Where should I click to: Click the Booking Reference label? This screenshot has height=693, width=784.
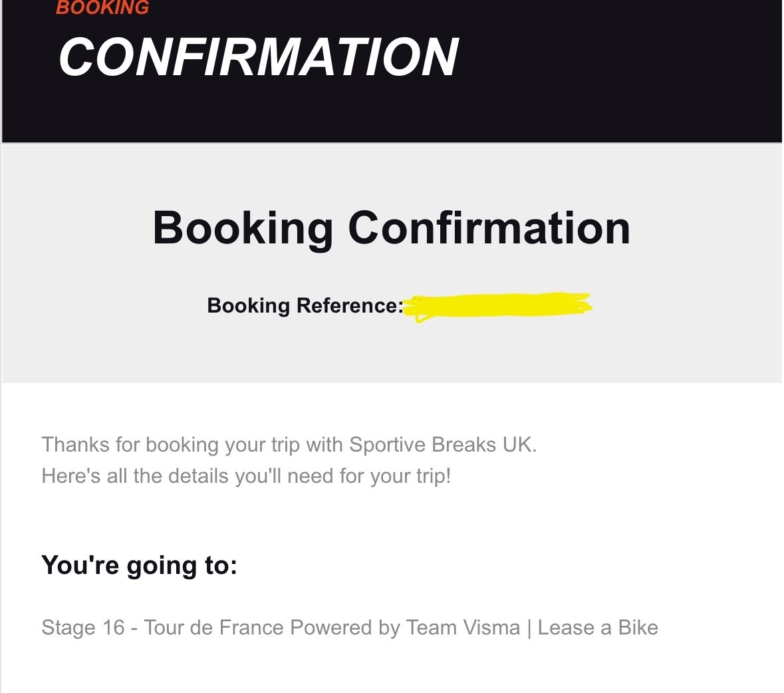305,305
